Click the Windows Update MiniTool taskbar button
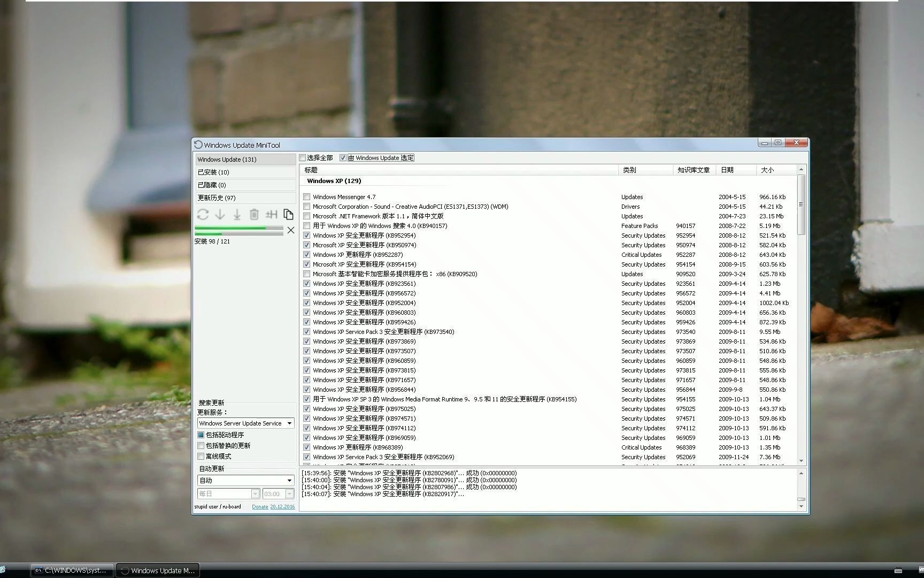The height and width of the screenshot is (578, 924). 158,571
